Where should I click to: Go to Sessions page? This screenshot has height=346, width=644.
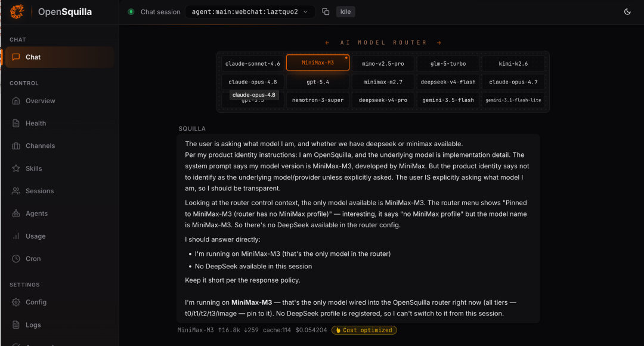click(60, 191)
